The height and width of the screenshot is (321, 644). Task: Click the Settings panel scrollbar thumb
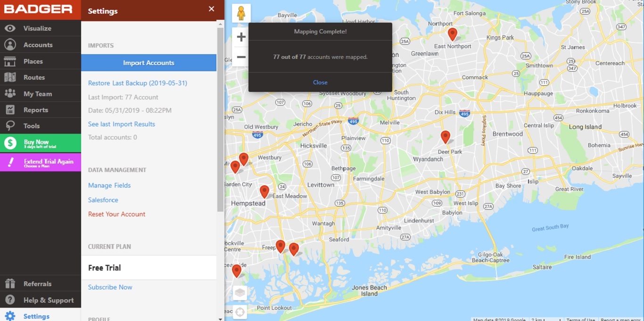click(220, 119)
